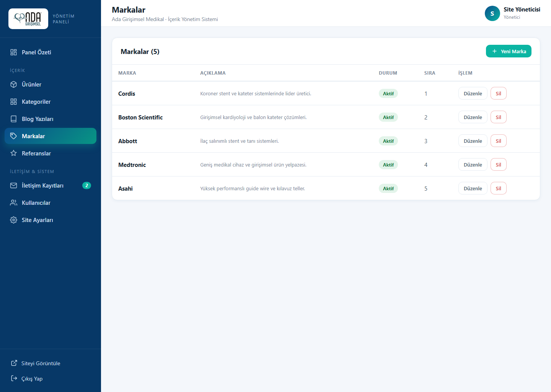Click the Aktif badge in Boston Scientific row
This screenshot has width=551, height=392.
coord(388,118)
